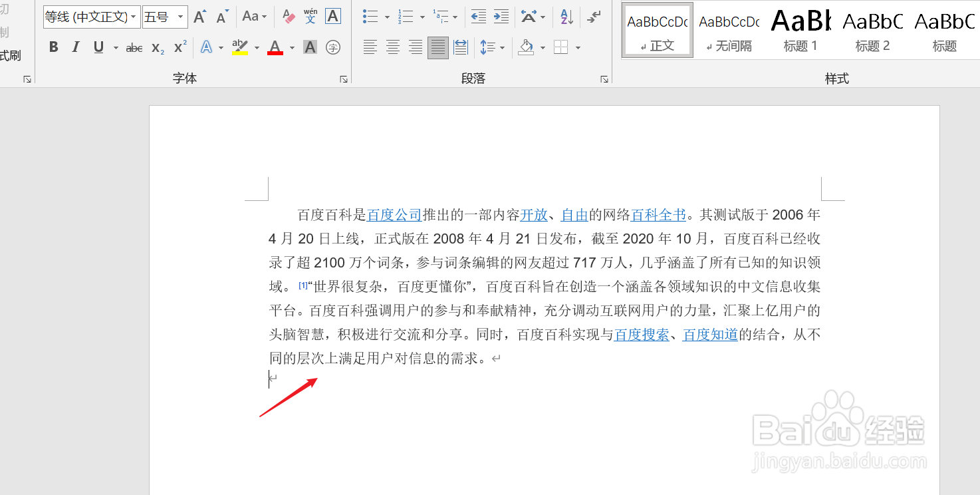Open the 百科全书 hyperlink
980x495 pixels.
pyautogui.click(x=658, y=215)
